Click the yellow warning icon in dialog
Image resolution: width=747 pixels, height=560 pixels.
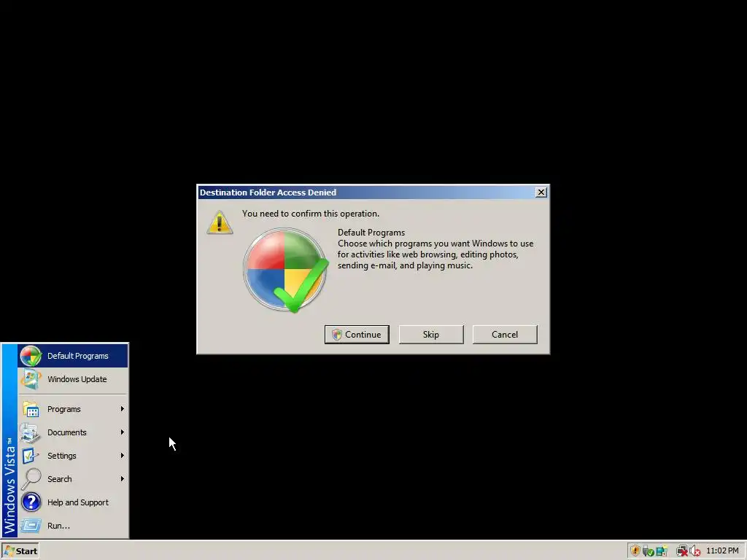[220, 222]
